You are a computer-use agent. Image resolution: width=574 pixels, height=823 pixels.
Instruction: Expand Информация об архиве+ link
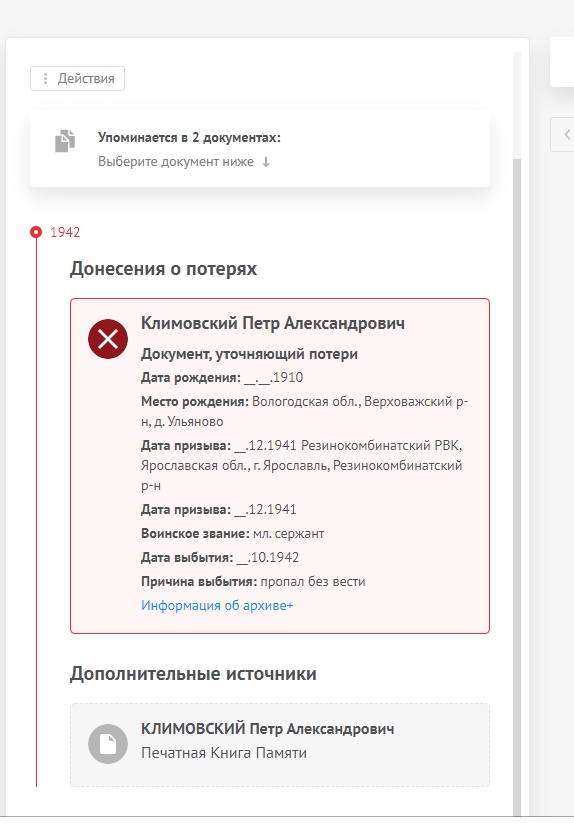tap(217, 605)
